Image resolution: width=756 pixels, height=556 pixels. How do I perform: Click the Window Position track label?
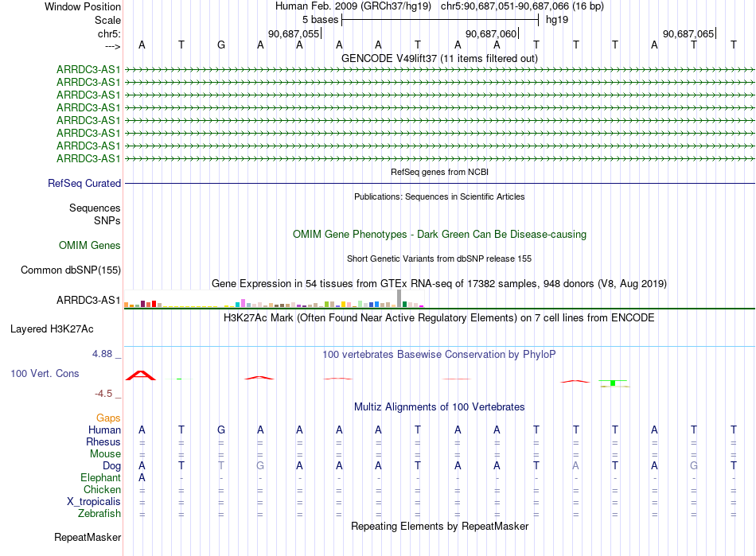click(83, 6)
